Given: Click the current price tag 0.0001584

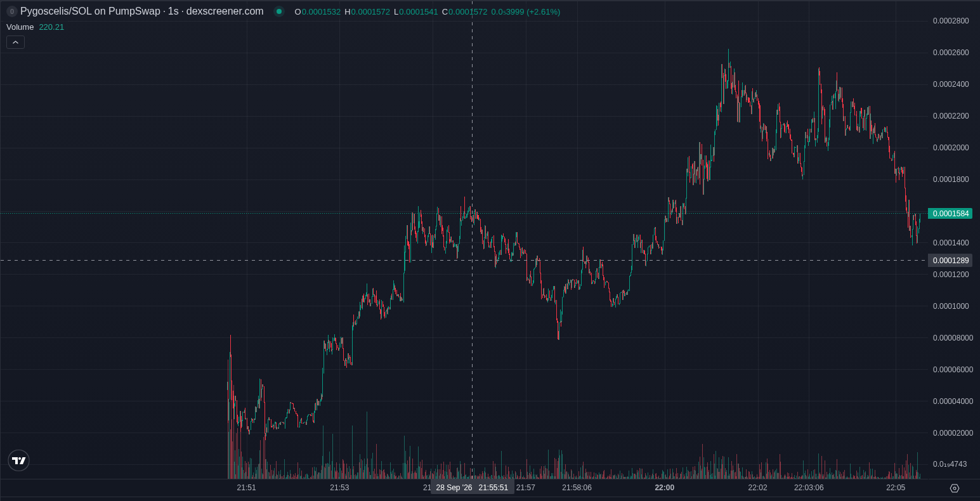Looking at the screenshot, I should click(950, 213).
